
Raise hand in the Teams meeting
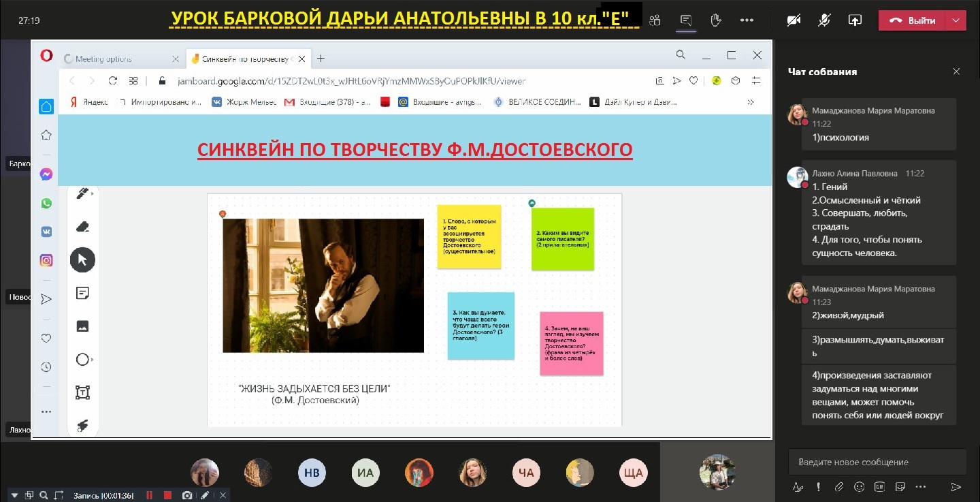point(716,20)
